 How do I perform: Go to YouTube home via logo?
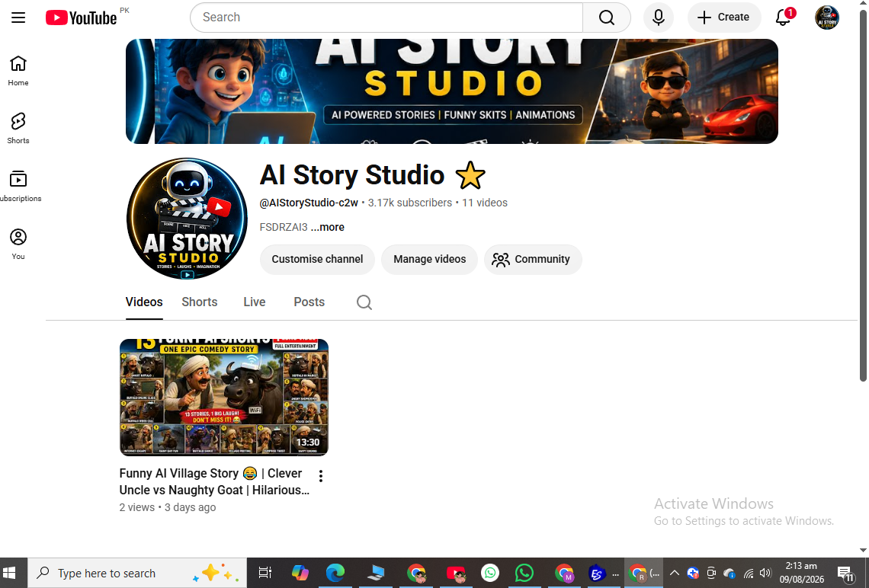(82, 18)
